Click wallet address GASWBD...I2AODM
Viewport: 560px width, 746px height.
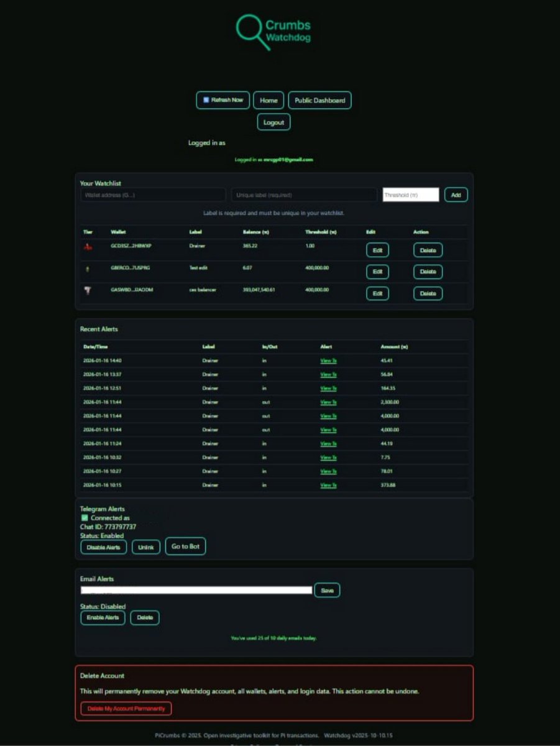tap(132, 290)
